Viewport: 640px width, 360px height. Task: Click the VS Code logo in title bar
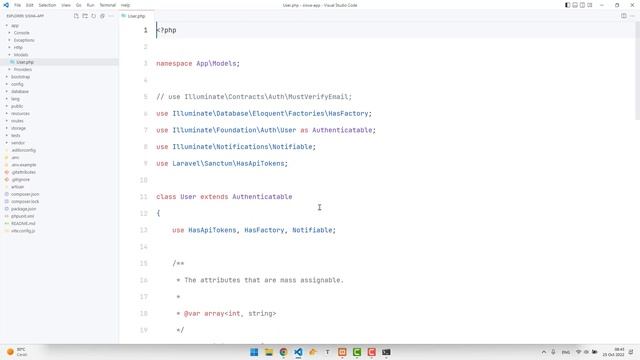(x=6, y=5)
